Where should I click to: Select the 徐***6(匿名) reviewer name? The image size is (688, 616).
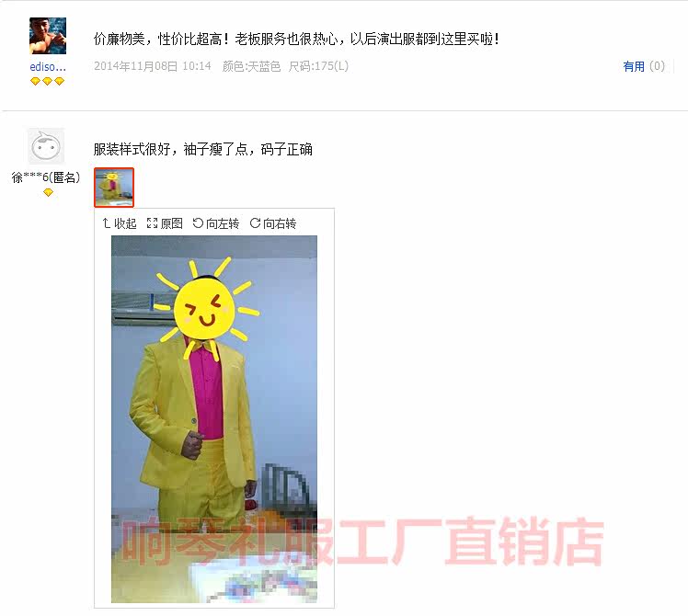pyautogui.click(x=46, y=177)
